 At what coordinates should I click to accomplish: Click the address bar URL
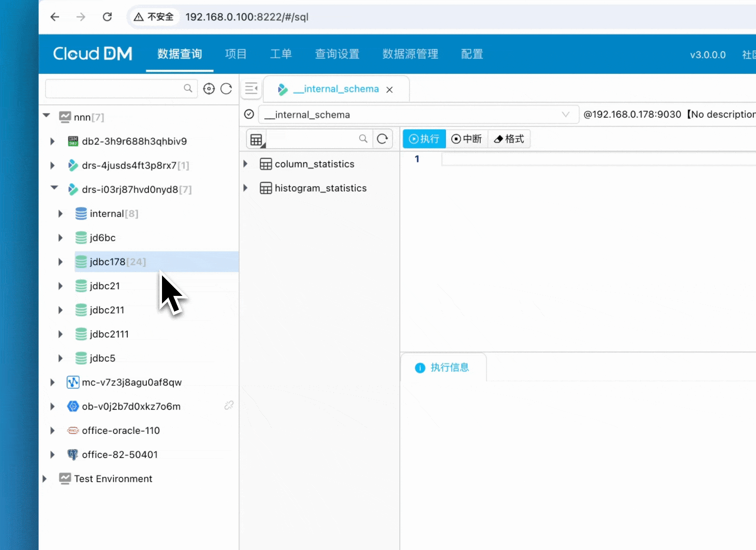tap(247, 17)
